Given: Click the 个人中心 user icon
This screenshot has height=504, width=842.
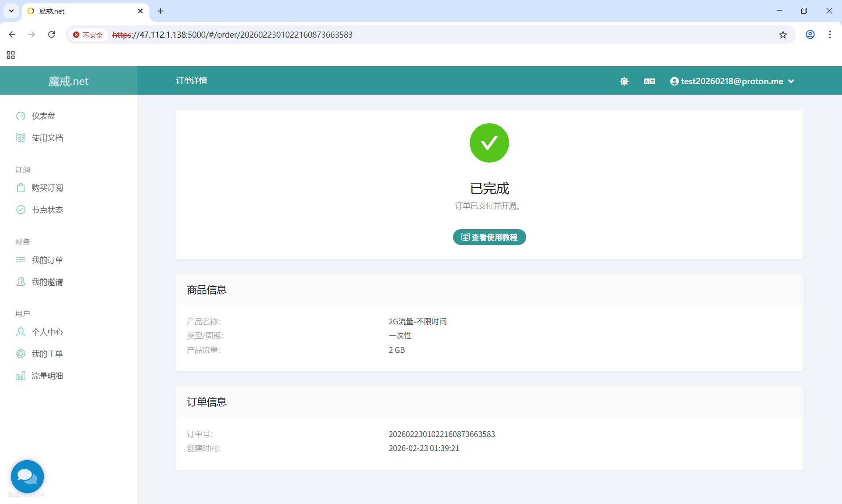Looking at the screenshot, I should point(21,332).
